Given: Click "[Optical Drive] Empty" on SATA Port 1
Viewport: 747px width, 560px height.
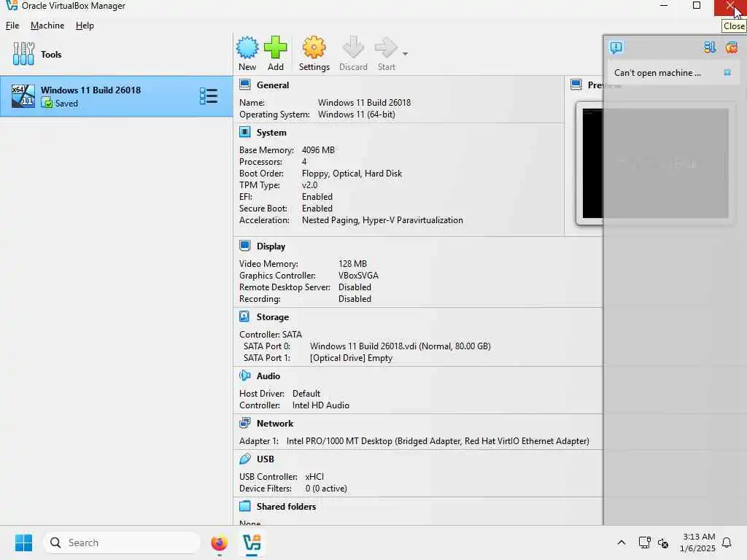Looking at the screenshot, I should [x=351, y=358].
